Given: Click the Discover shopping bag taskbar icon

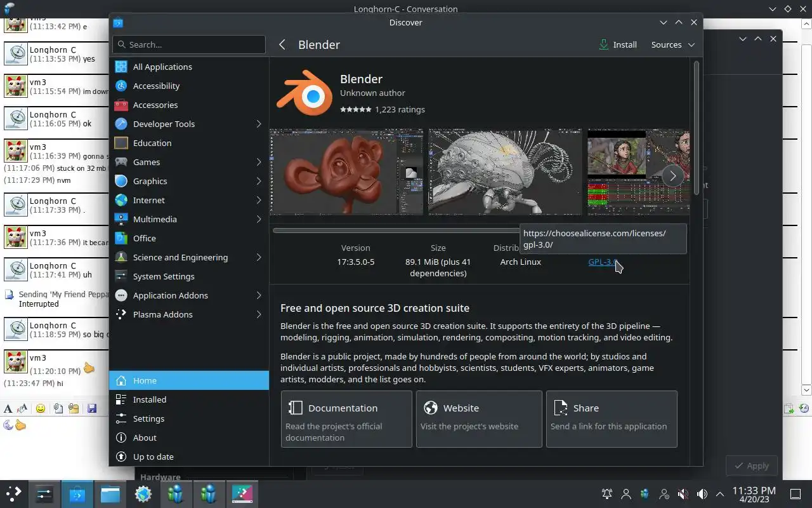Looking at the screenshot, I should tap(77, 493).
